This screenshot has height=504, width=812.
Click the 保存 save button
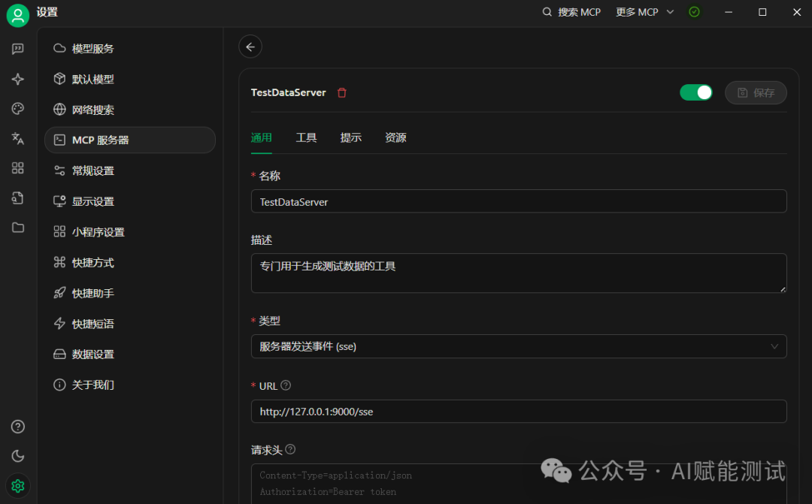(x=756, y=92)
